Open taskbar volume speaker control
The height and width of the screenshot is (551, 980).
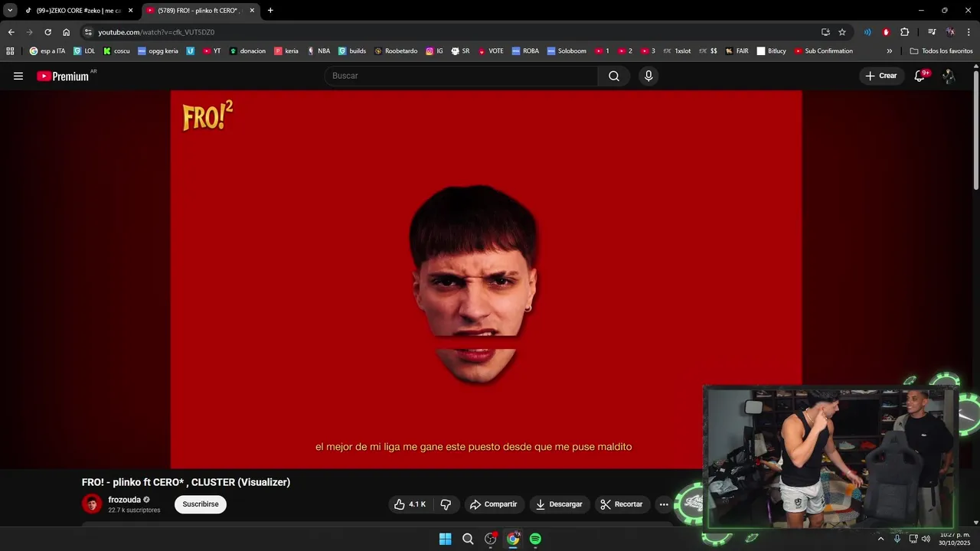click(926, 539)
